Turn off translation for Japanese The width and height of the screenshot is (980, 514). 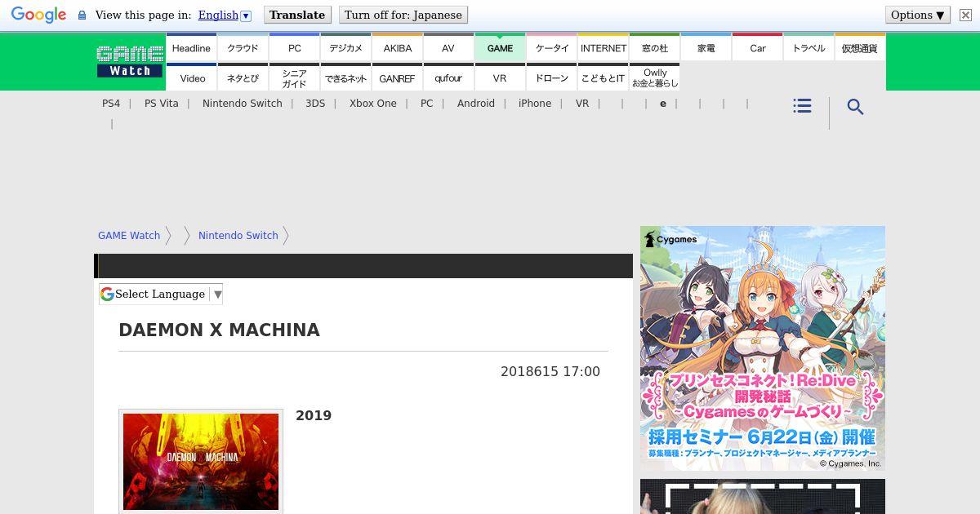pos(403,15)
